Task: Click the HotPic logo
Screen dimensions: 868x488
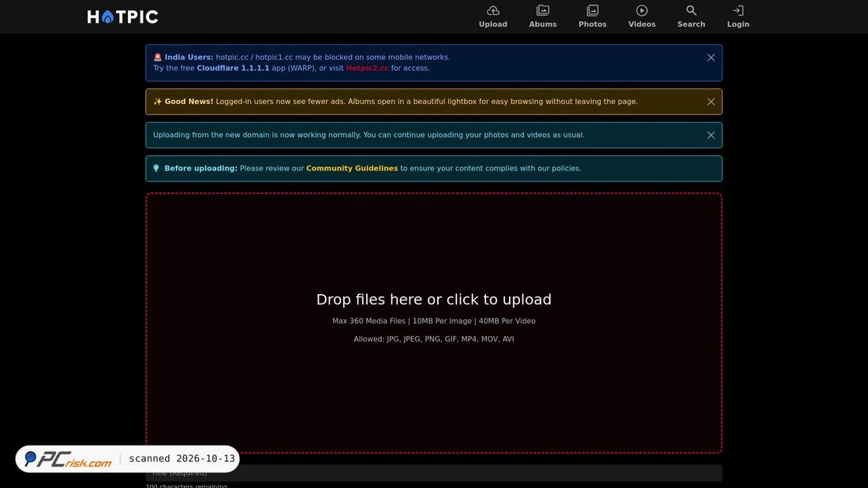Action: click(x=123, y=17)
